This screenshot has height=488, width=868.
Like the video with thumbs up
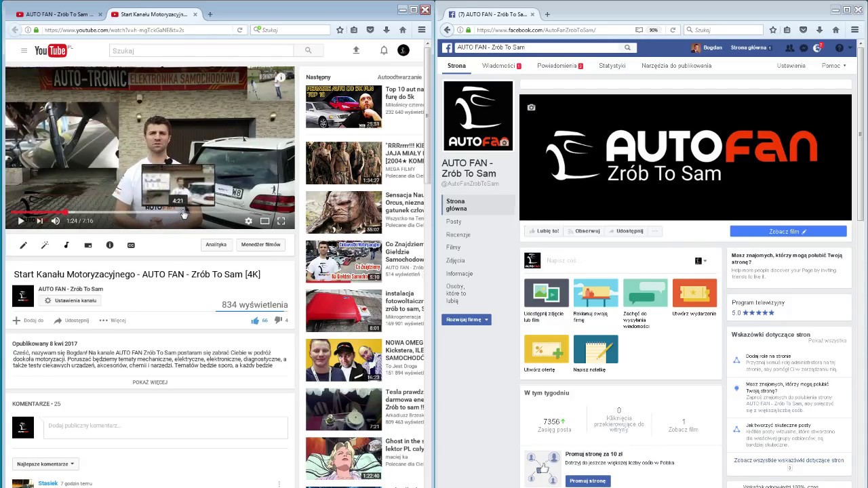click(255, 321)
